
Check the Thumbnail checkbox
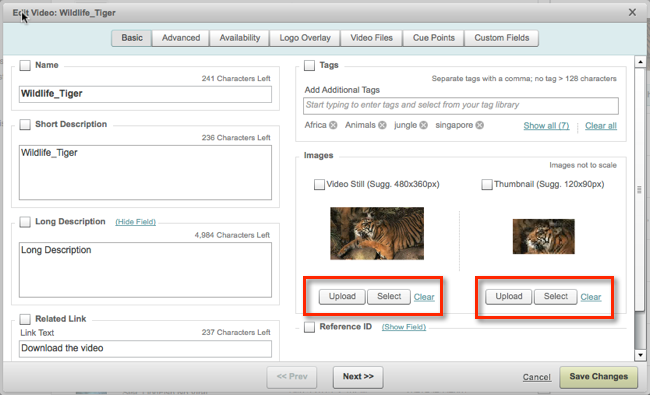(x=487, y=184)
